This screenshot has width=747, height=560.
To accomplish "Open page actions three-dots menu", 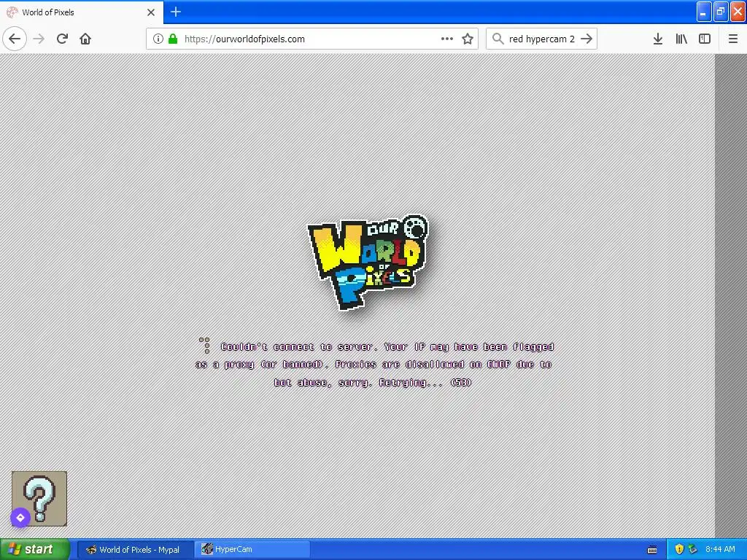I will tap(447, 39).
